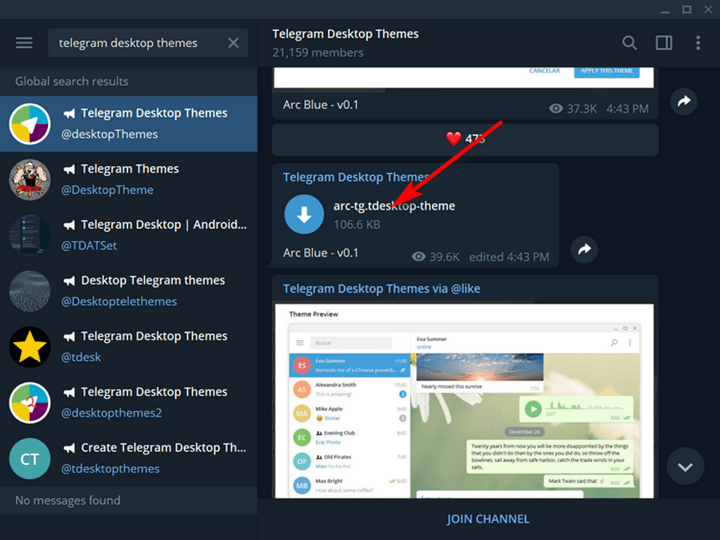
Task: Click the search box containing 'telegram desktop themes'
Action: 148,43
